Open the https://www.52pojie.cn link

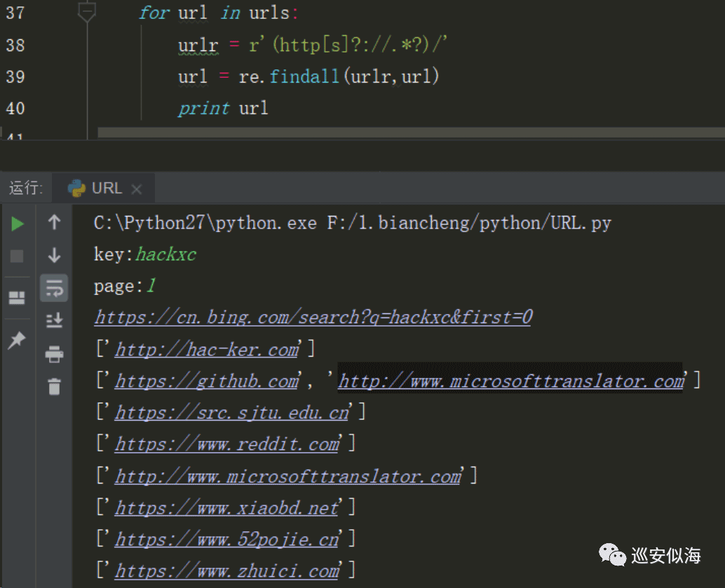pyautogui.click(x=227, y=540)
